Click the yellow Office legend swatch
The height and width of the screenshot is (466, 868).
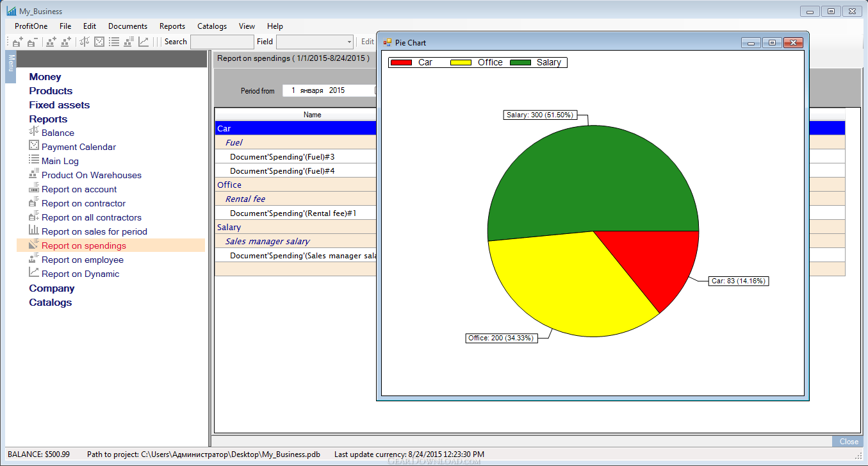tap(461, 63)
